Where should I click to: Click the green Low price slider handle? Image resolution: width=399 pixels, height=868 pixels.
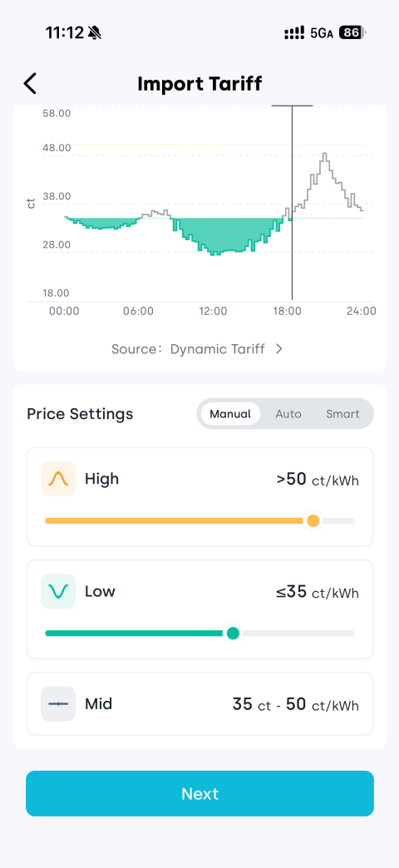click(234, 633)
